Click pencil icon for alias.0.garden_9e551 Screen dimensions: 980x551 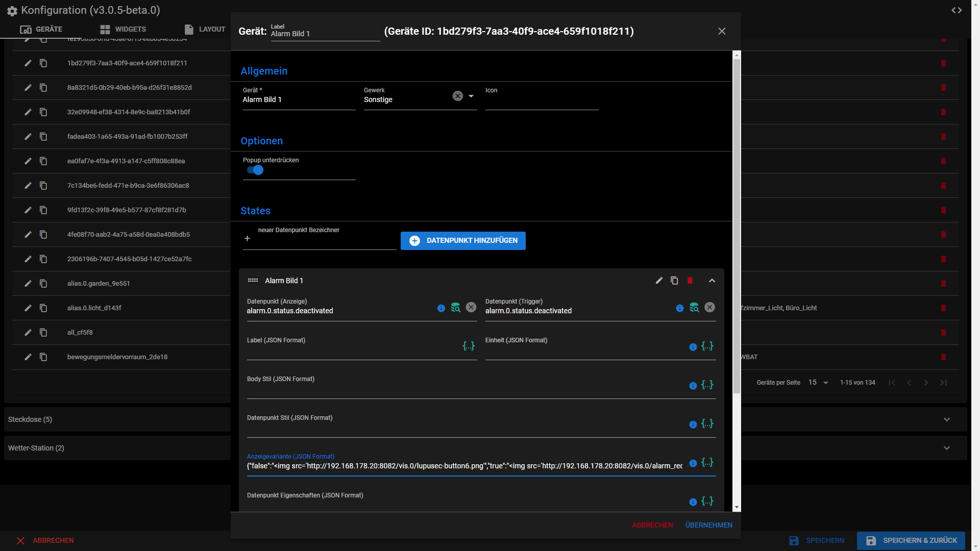(28, 284)
